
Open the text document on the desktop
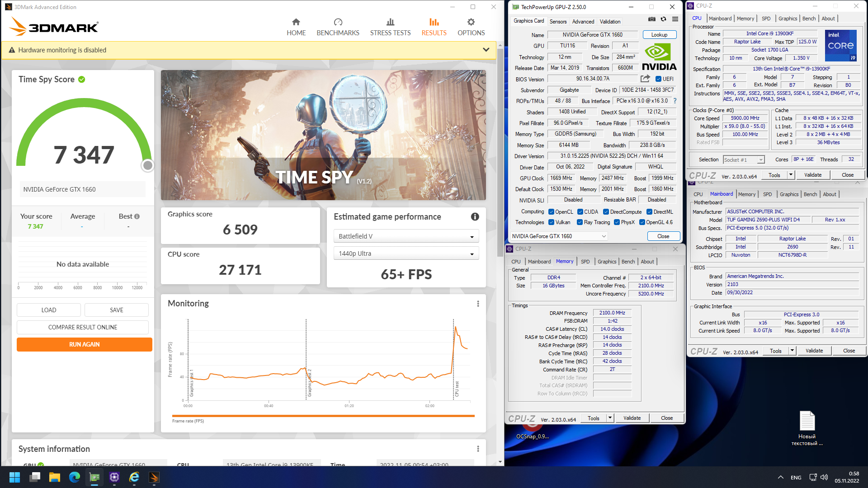click(x=807, y=428)
